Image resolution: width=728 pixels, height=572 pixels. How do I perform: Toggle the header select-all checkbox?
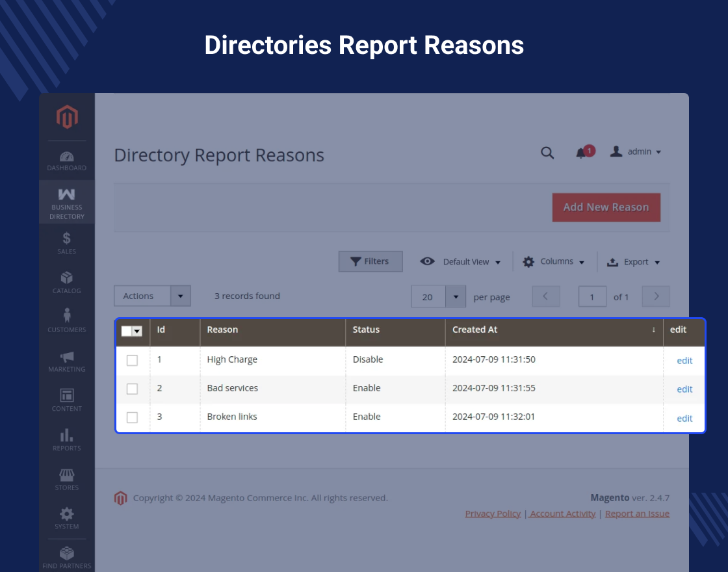click(x=126, y=331)
